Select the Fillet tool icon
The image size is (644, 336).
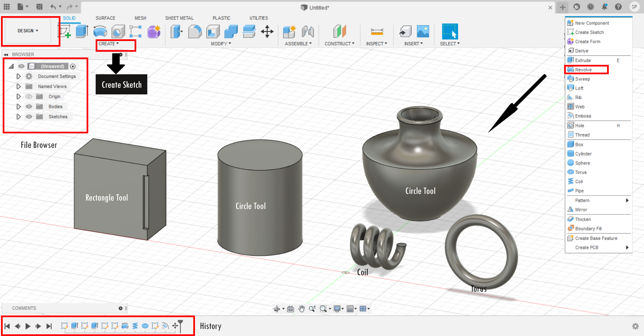point(195,32)
